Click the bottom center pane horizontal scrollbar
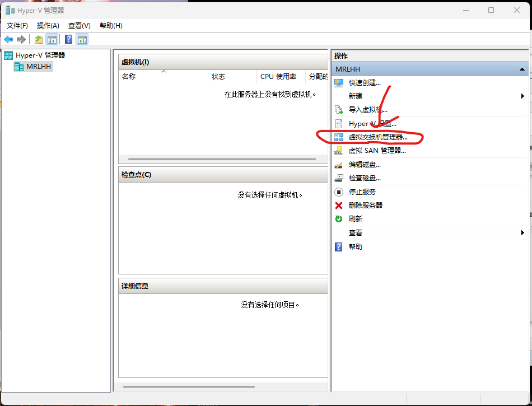This screenshot has height=406, width=532. point(189,386)
